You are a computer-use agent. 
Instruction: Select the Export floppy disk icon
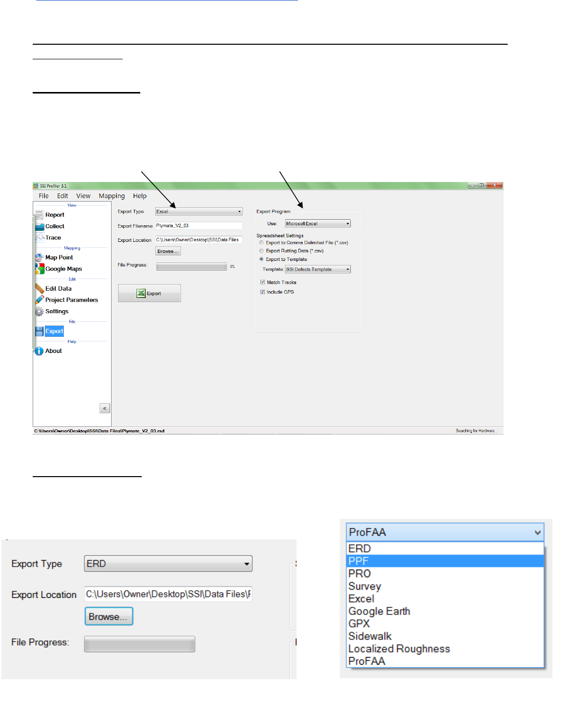pyautogui.click(x=39, y=331)
